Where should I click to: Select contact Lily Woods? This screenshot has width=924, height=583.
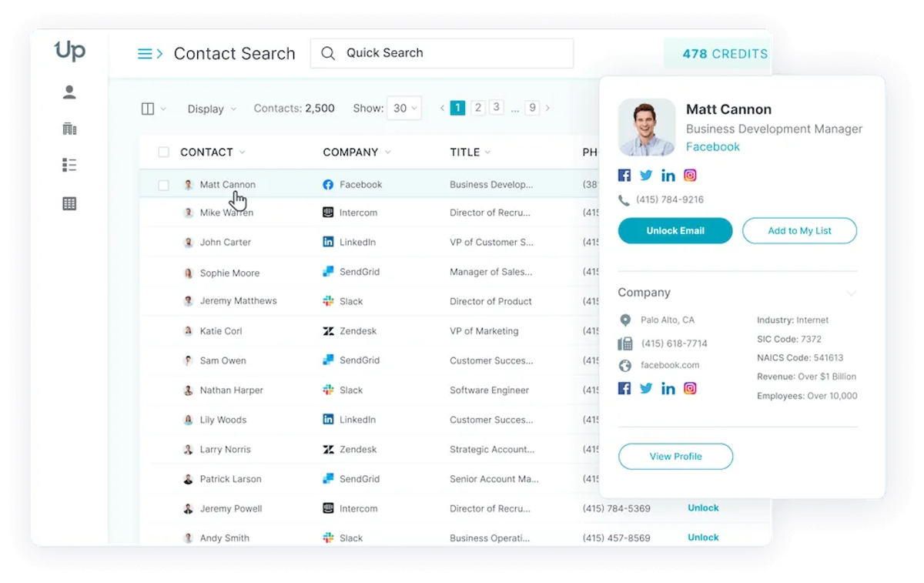coord(223,420)
